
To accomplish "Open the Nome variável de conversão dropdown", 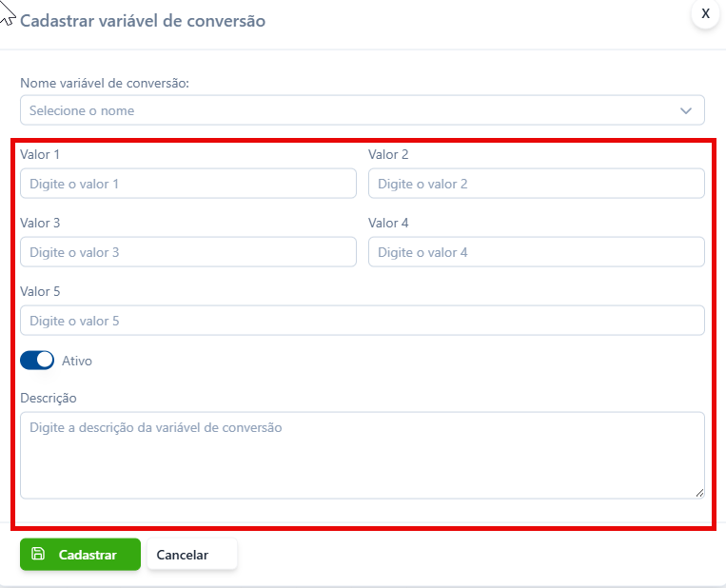I will point(363,110).
